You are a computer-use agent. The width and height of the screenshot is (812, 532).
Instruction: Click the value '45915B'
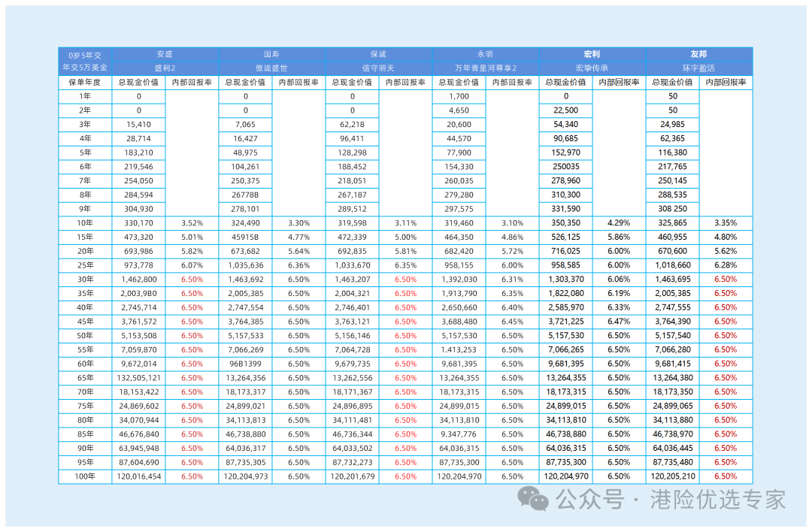point(245,237)
